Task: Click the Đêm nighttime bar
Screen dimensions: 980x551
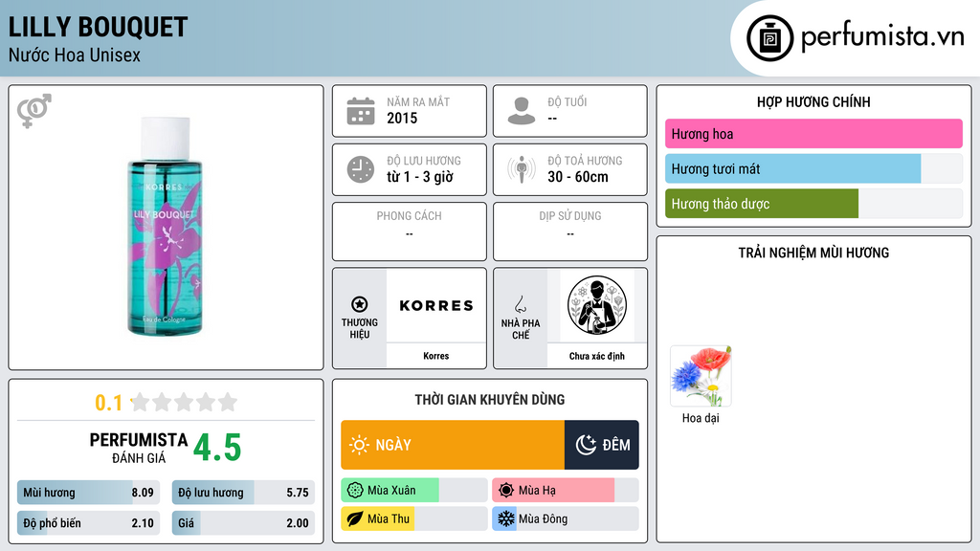Action: [601, 445]
